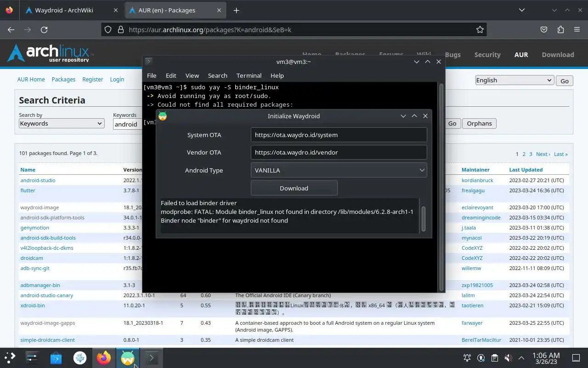Open AUR in Arch site navigation
Image resolution: width=588 pixels, height=368 pixels.
pos(521,54)
